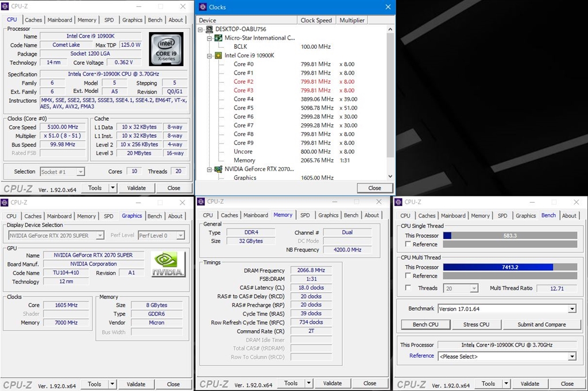588x391 pixels.
Task: Click the NB Frequency 4200.0 MHz value
Action: 347,249
